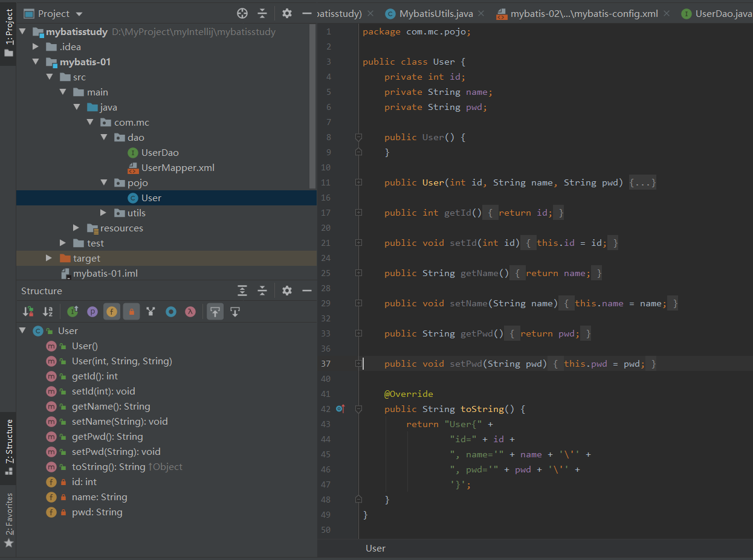Image resolution: width=753 pixels, height=560 pixels.
Task: Click User breadcrumb at editor bottom
Action: 375,548
